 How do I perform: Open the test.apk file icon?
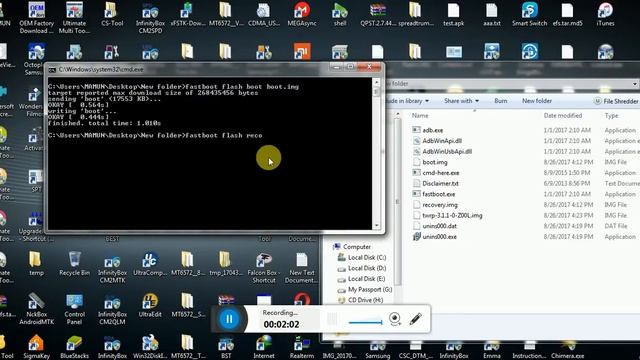point(453,14)
